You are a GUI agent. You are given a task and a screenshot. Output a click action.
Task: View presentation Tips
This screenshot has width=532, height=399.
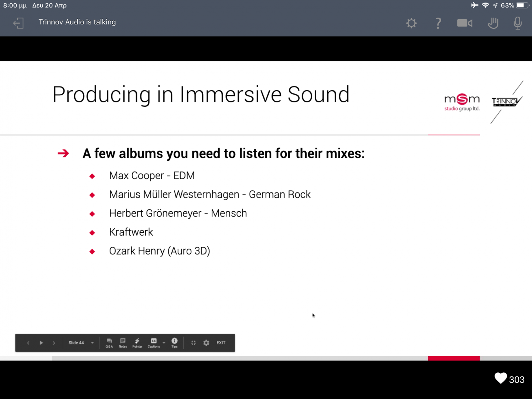pos(174,342)
